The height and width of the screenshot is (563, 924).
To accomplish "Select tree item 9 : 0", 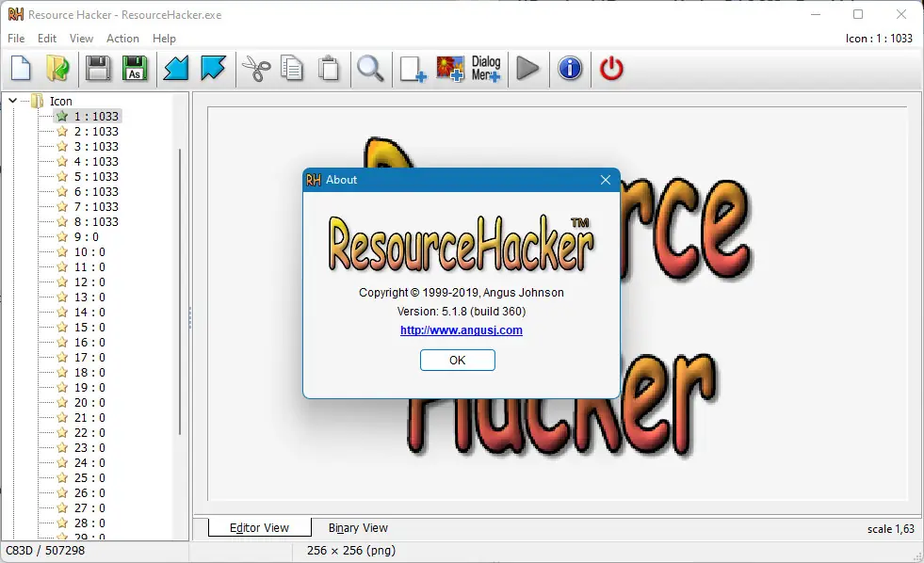I will click(x=87, y=236).
